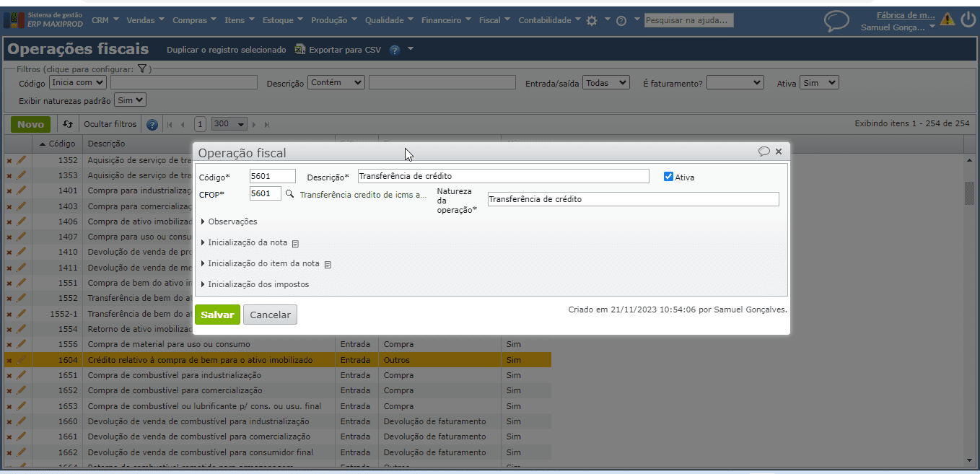Screen dimensions: 980x474
Task: Open the Contabilidade menu
Action: click(x=550, y=20)
